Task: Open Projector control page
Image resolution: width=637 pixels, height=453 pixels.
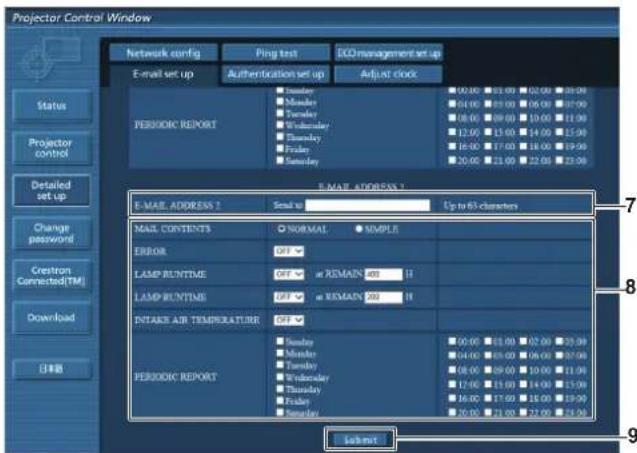Action: point(52,148)
